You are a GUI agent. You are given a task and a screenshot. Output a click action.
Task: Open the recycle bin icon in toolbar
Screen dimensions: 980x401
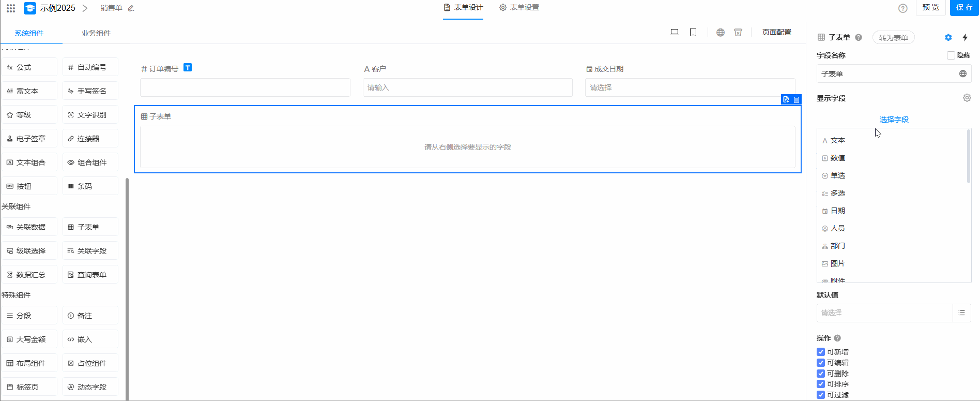(738, 32)
